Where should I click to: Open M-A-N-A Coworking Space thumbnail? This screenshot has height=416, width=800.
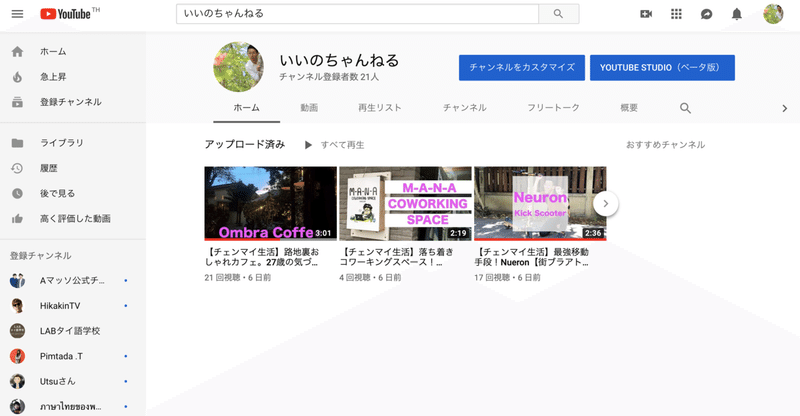pos(406,203)
